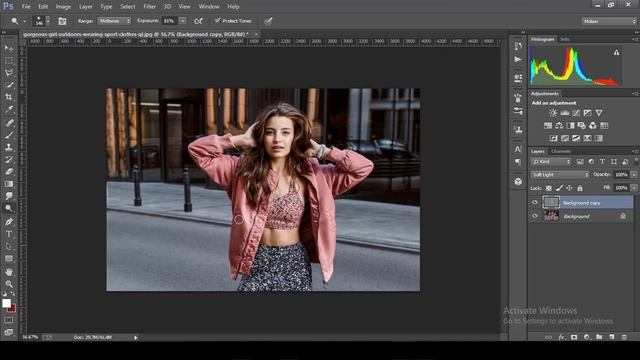
Task: Select the Gradient tool
Action: [x=9, y=184]
